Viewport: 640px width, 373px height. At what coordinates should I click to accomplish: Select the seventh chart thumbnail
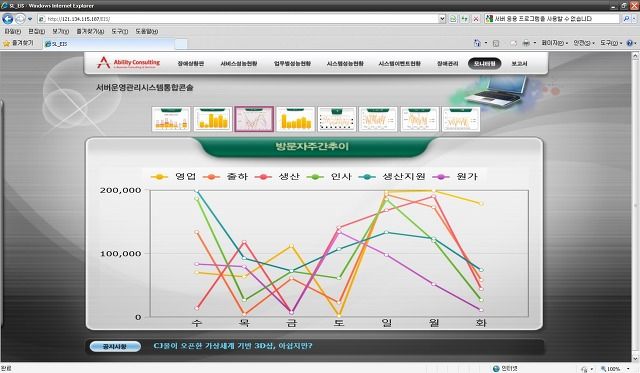[420, 119]
